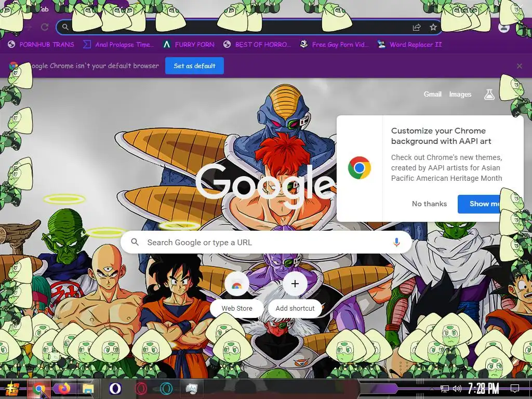Open the dark blue Opera taskbar icon
Screen dimensions: 532x399
(115, 389)
